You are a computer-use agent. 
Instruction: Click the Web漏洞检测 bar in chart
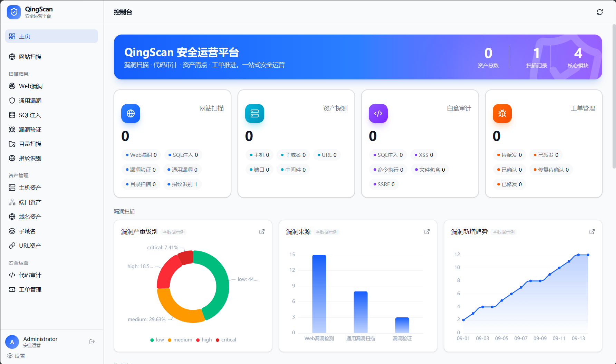tap(319, 294)
